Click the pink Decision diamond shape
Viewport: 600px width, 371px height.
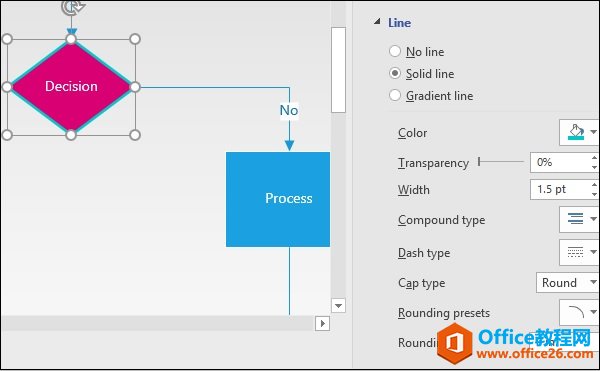pyautogui.click(x=71, y=87)
